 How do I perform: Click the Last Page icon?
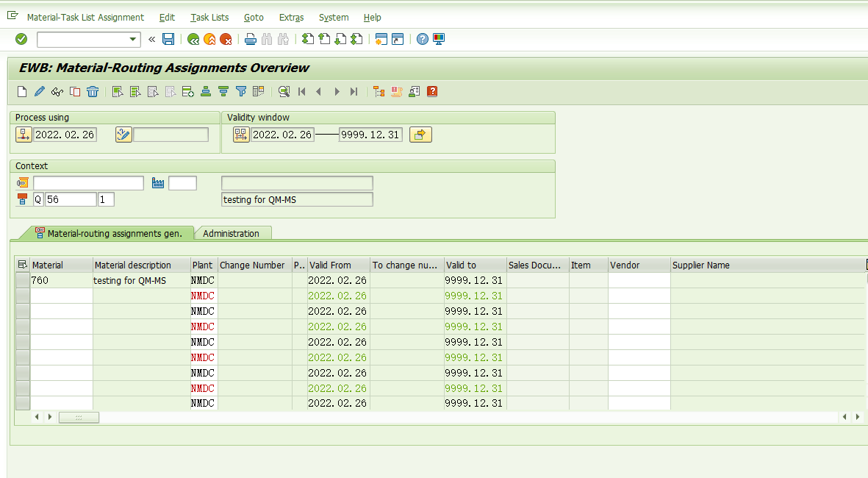coord(357,39)
